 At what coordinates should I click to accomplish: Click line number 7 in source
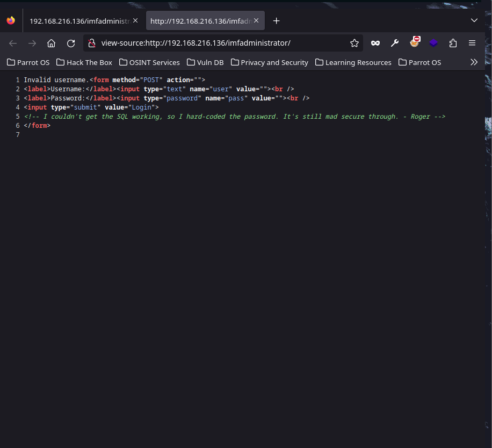pos(18,135)
